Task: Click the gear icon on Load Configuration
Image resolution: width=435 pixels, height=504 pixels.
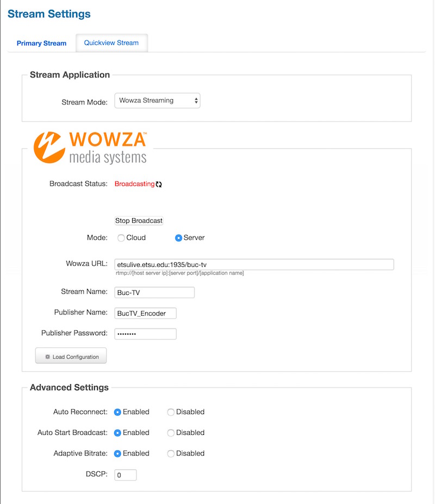Action: (x=47, y=357)
